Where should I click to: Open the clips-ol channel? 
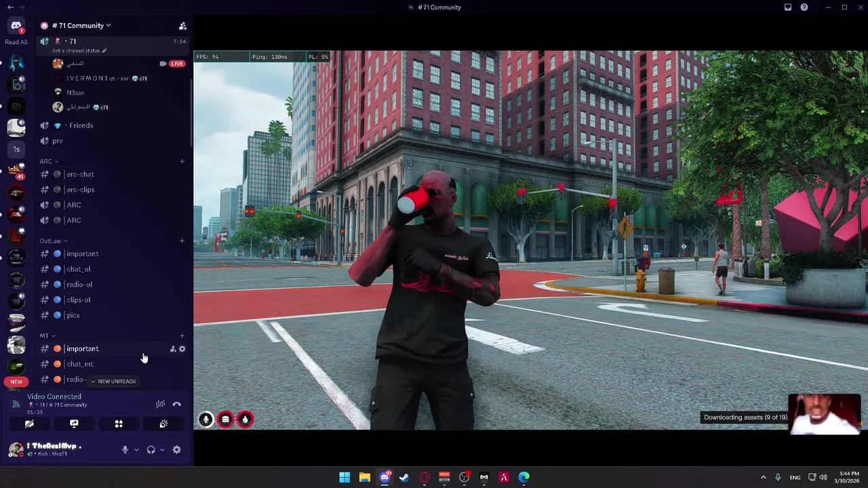pyautogui.click(x=78, y=300)
